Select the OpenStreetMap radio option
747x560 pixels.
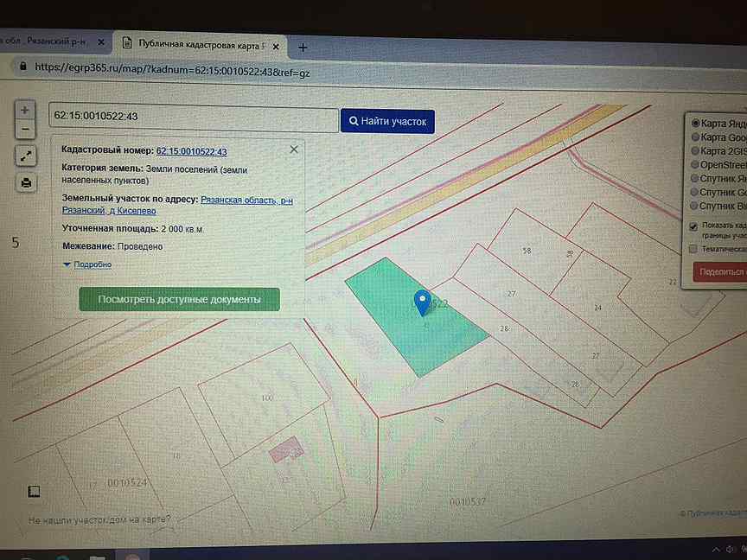[x=695, y=165]
